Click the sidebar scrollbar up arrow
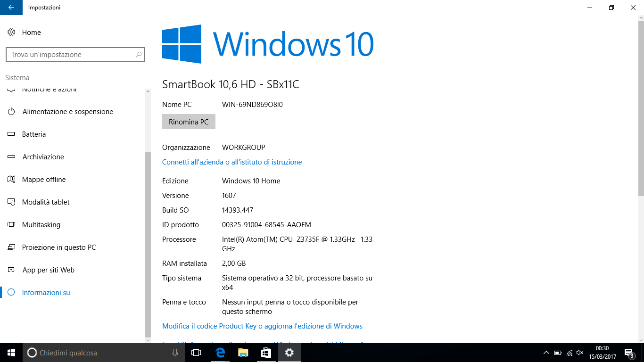This screenshot has height=362, width=644. (x=148, y=91)
